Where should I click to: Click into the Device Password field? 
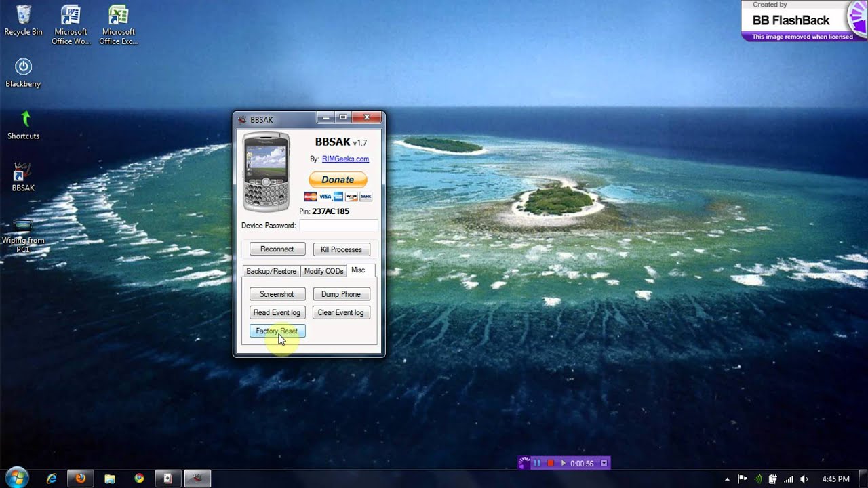pyautogui.click(x=338, y=226)
